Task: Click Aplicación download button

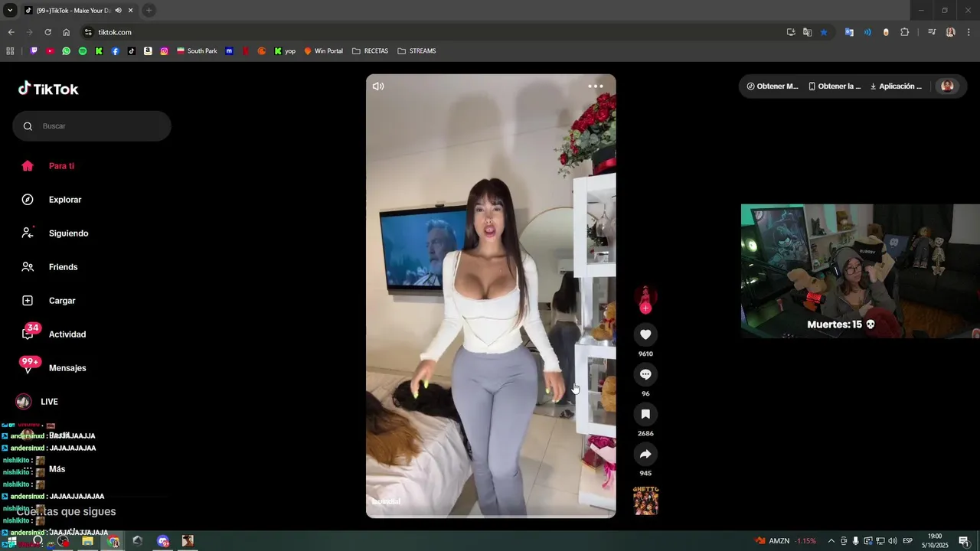Action: tap(896, 86)
